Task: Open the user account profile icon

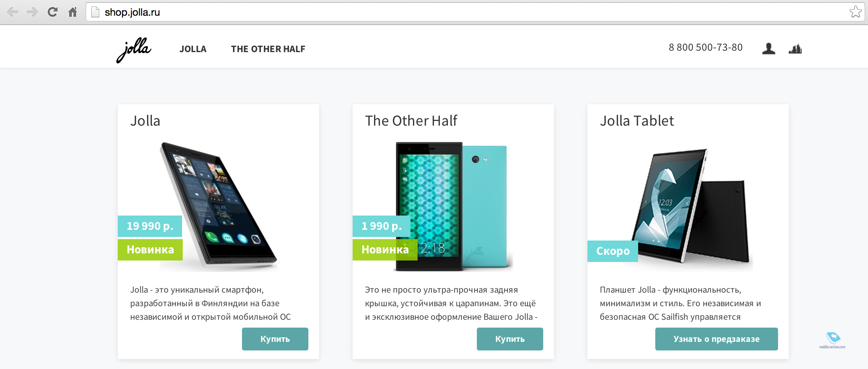Action: click(x=768, y=49)
